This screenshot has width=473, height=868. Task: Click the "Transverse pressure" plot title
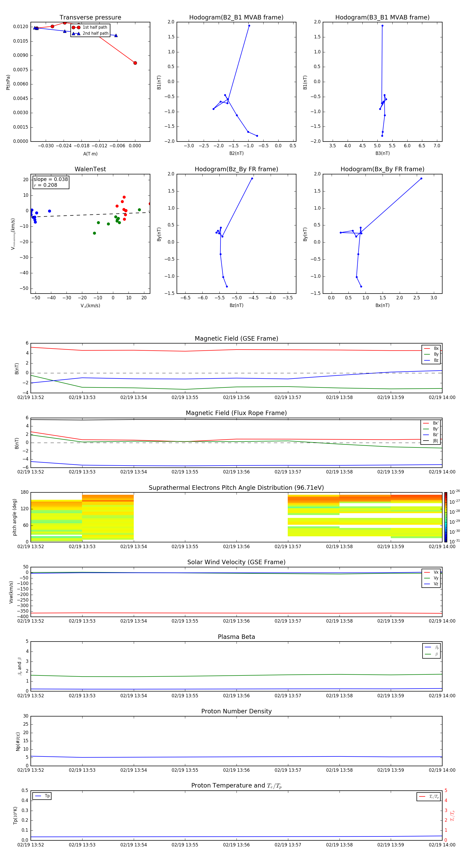point(90,18)
